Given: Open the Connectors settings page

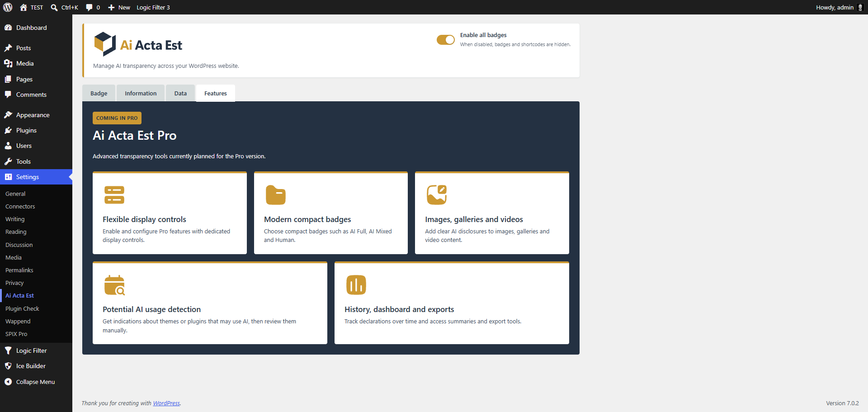Looking at the screenshot, I should pyautogui.click(x=20, y=206).
